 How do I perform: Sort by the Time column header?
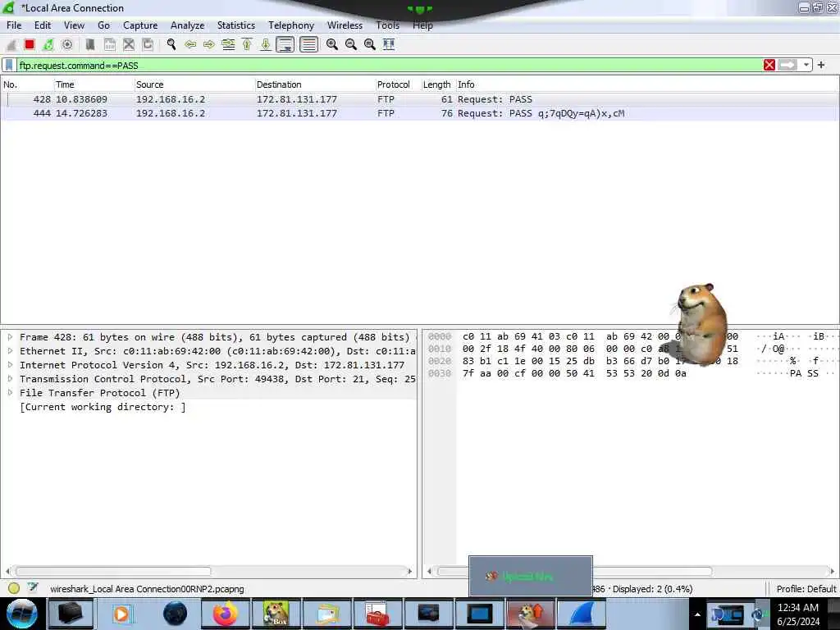coord(94,84)
